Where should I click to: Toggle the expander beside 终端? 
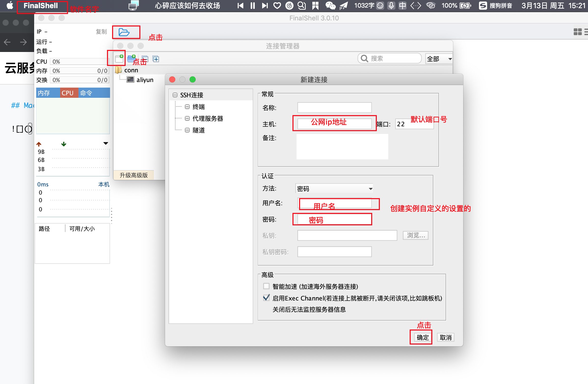pos(187,107)
